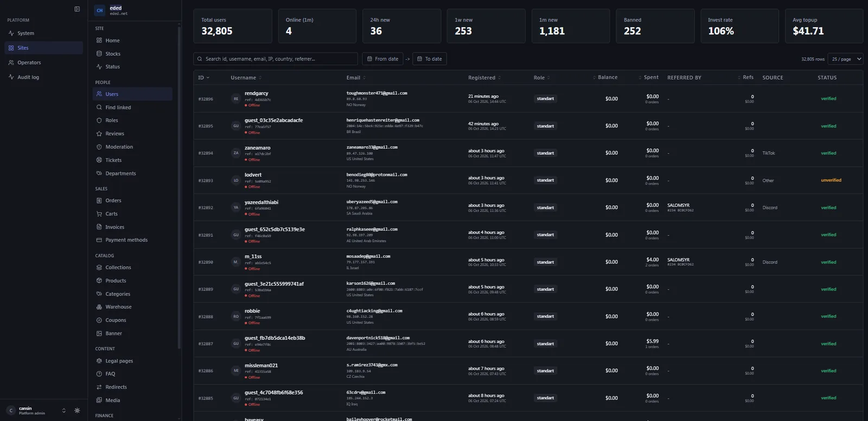Open the Collections page
This screenshot has height=421, width=868.
pos(132,267)
